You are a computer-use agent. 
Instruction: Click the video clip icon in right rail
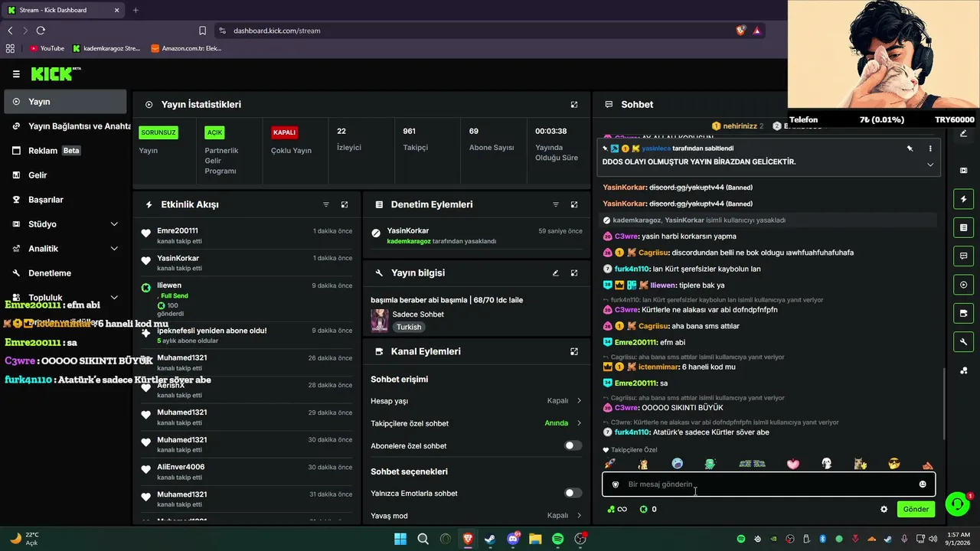click(963, 170)
